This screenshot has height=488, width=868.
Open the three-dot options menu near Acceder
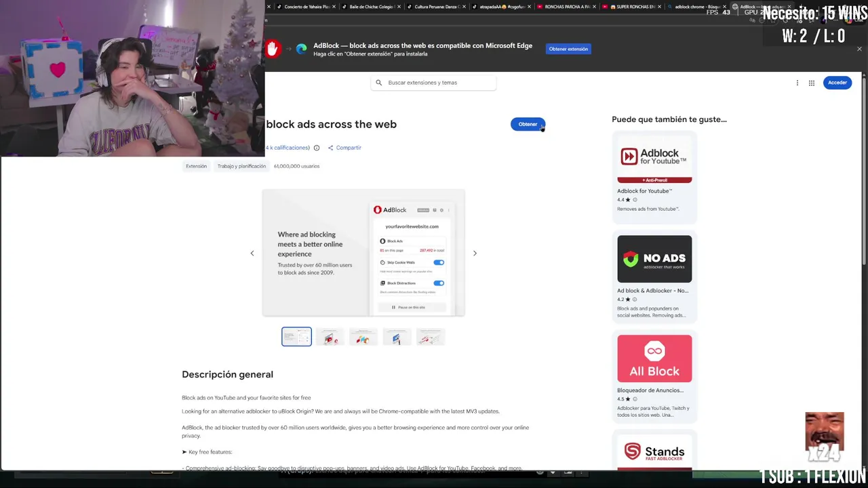pos(797,83)
